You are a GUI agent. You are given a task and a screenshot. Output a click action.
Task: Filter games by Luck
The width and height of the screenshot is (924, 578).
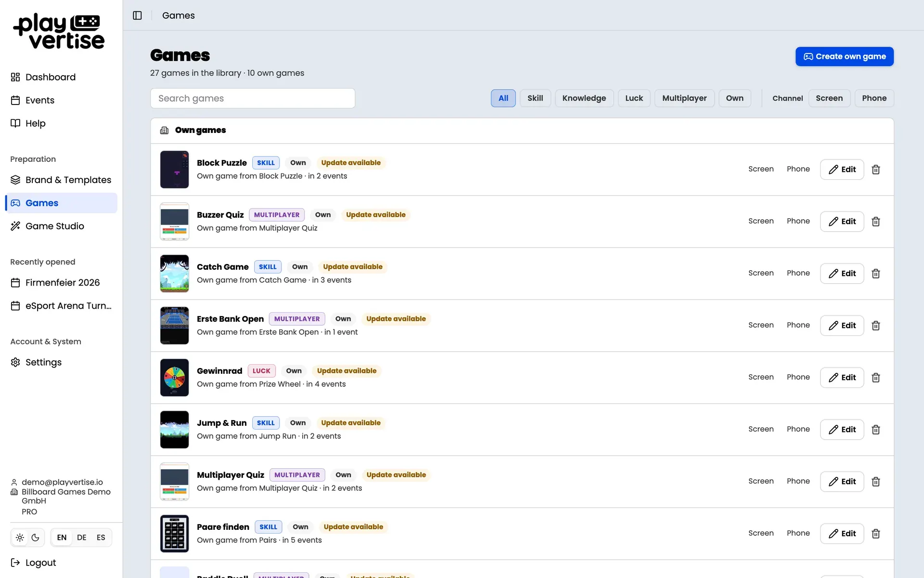pyautogui.click(x=634, y=98)
